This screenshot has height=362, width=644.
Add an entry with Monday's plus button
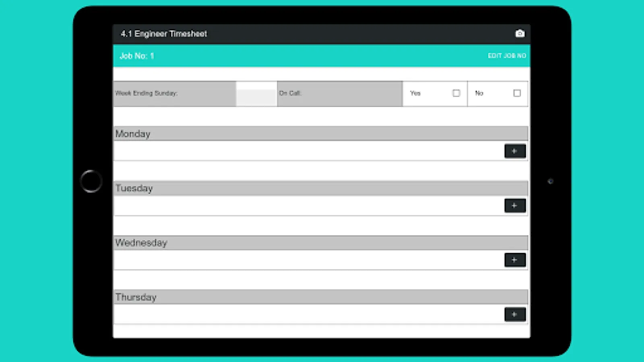click(x=515, y=151)
